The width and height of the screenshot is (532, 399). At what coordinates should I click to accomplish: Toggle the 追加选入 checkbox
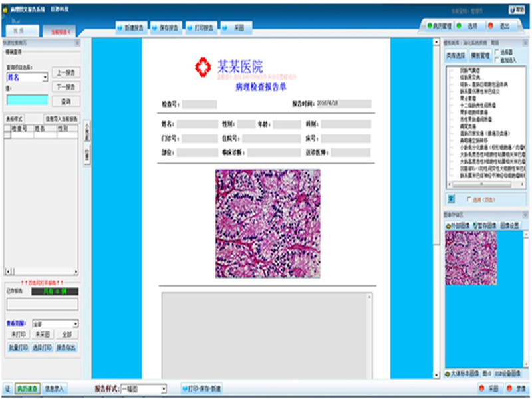coord(499,59)
